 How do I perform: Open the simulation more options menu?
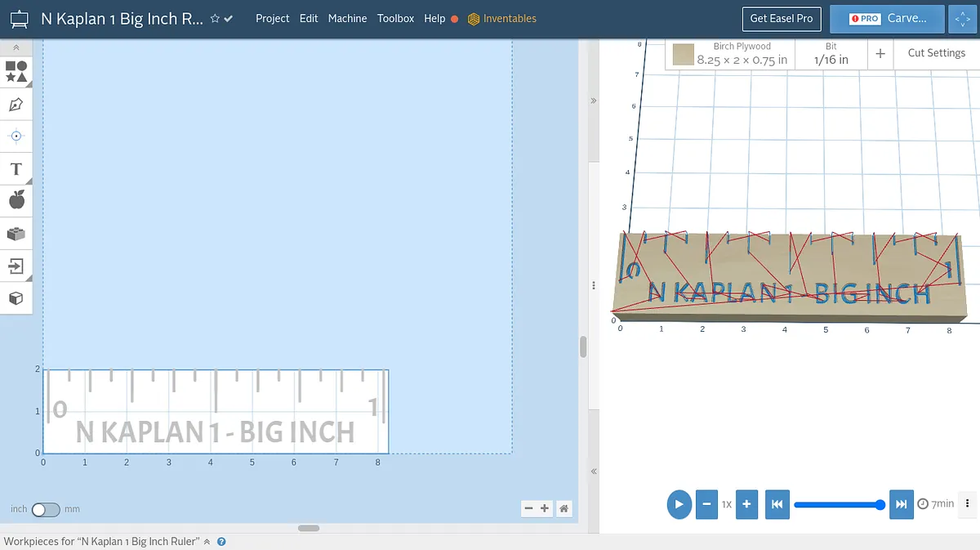(967, 503)
